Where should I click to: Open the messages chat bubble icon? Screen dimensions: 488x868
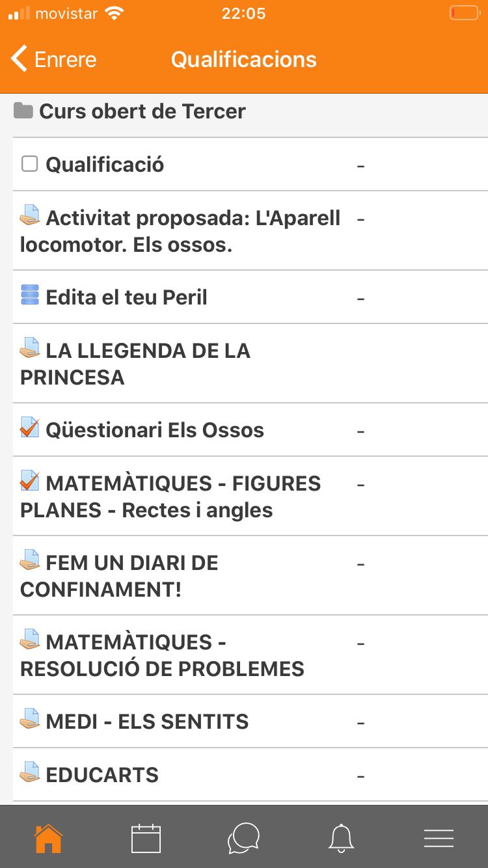(x=243, y=838)
